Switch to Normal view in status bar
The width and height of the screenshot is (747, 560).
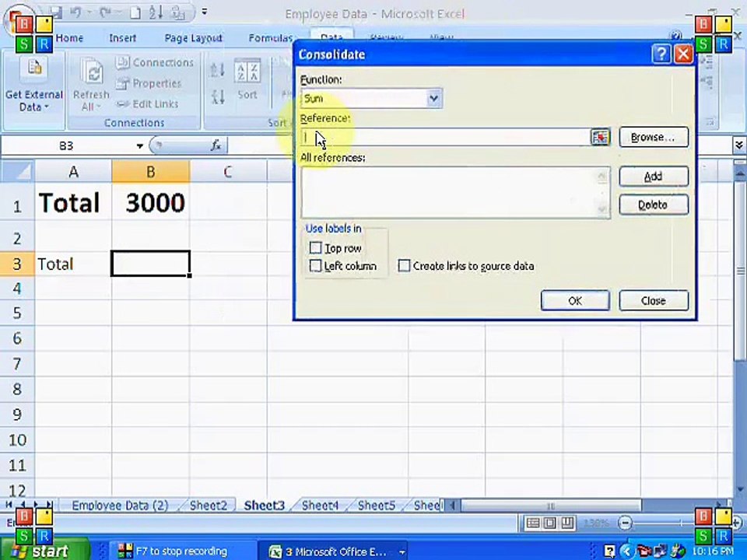[x=532, y=523]
